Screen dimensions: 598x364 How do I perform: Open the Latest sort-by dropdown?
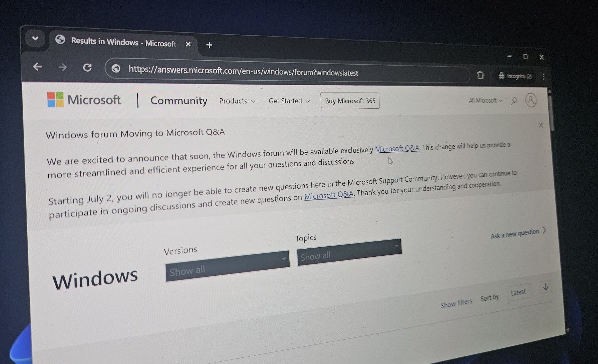[x=519, y=292]
